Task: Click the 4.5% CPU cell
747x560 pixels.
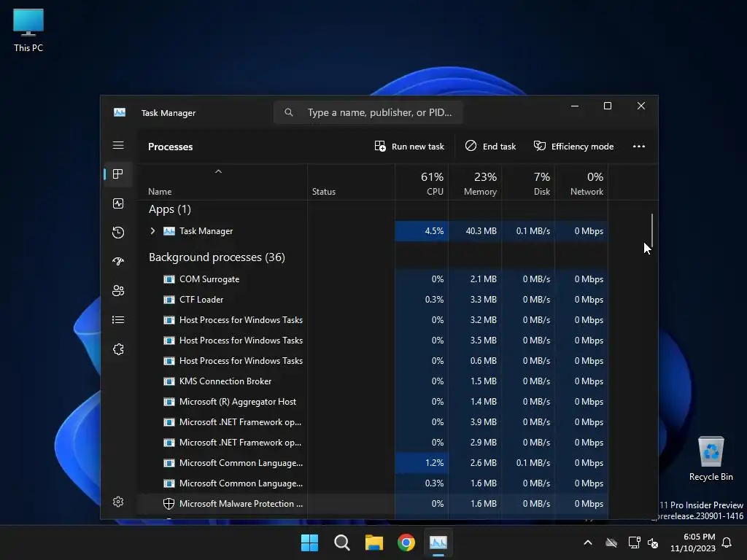Action: pos(422,231)
